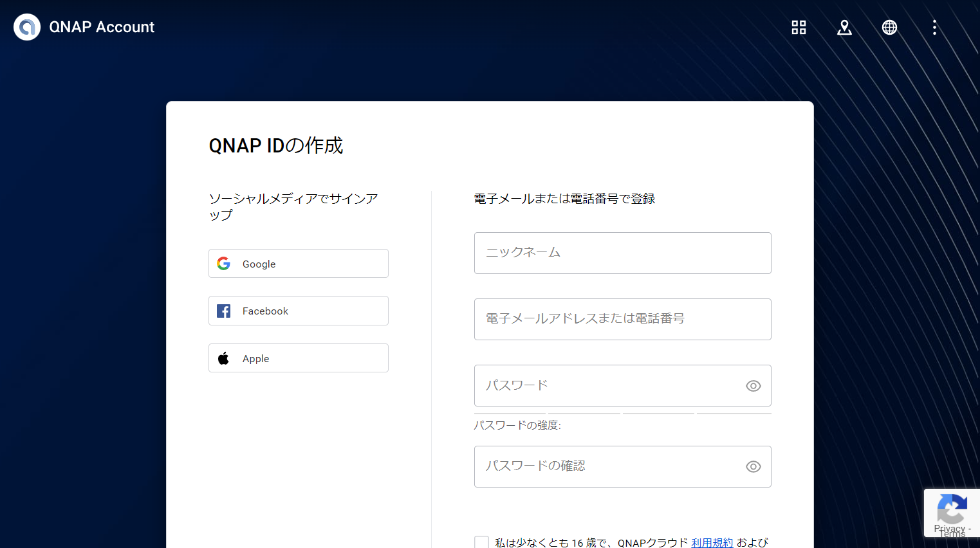Click the QNAP Account title text
The width and height of the screenshot is (980, 548).
click(x=102, y=27)
